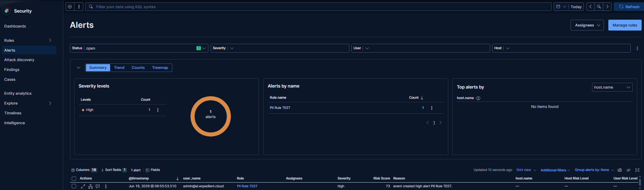Switch to the Treemap tab
This screenshot has height=190, width=644.
pyautogui.click(x=160, y=68)
